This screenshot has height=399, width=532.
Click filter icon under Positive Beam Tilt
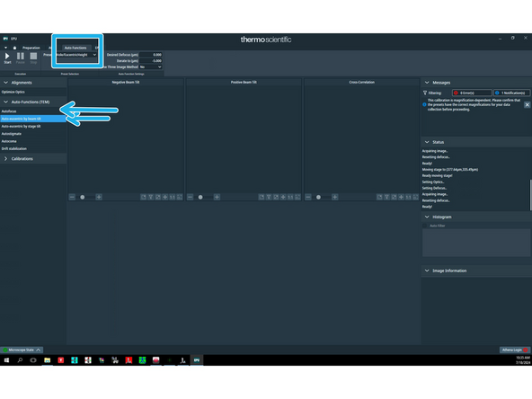click(x=269, y=197)
